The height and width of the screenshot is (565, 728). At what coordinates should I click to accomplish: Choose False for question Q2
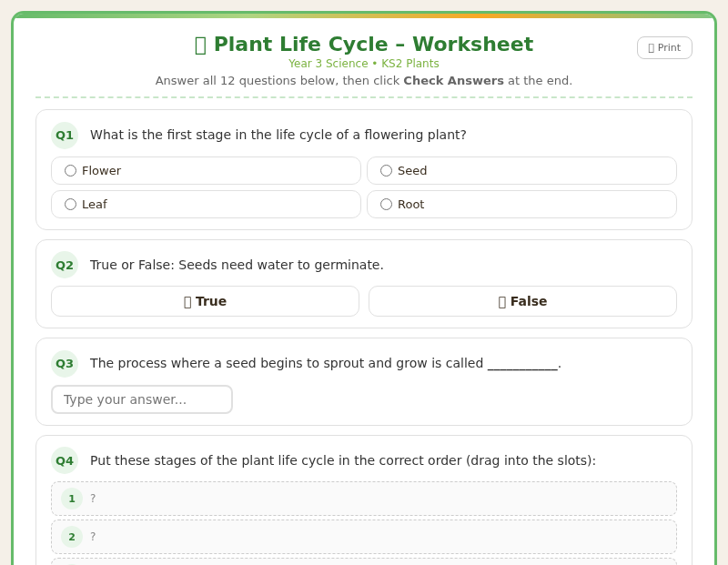pos(522,301)
